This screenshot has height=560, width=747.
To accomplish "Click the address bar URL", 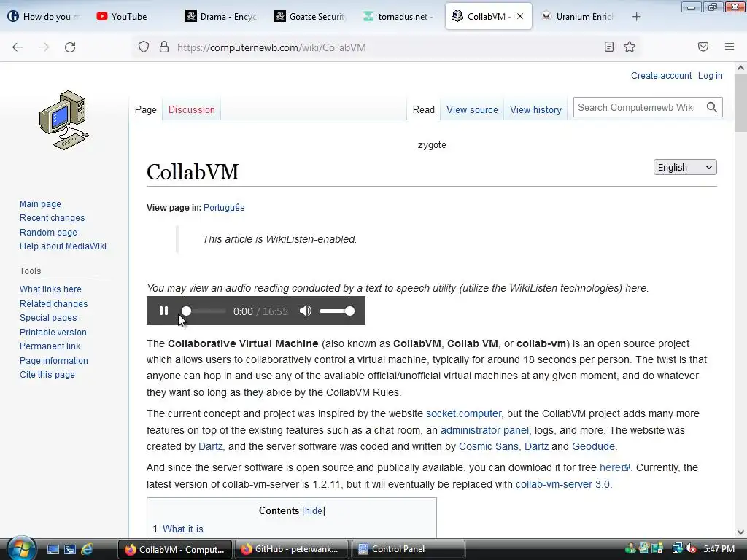I will click(271, 47).
